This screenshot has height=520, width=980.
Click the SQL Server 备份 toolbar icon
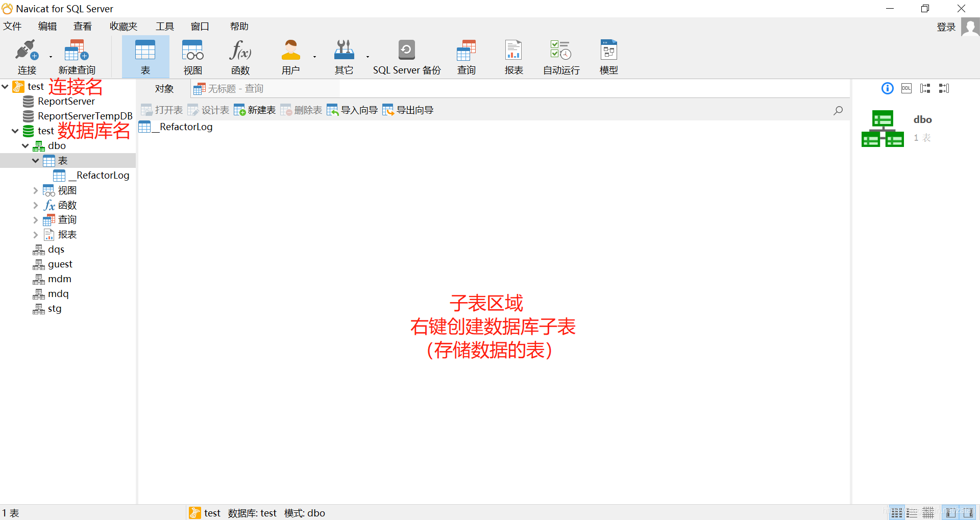coord(406,56)
